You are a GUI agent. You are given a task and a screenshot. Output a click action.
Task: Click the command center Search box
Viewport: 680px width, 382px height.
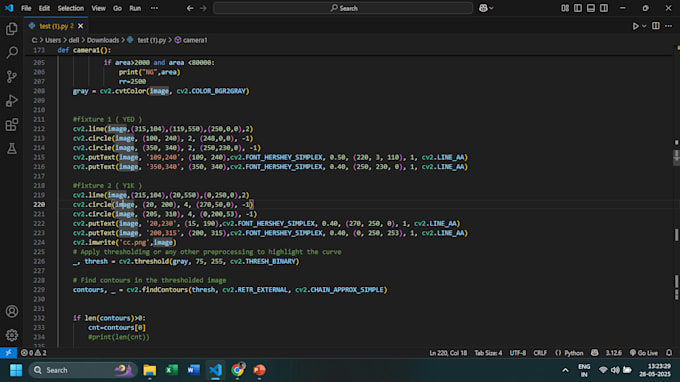(x=343, y=8)
